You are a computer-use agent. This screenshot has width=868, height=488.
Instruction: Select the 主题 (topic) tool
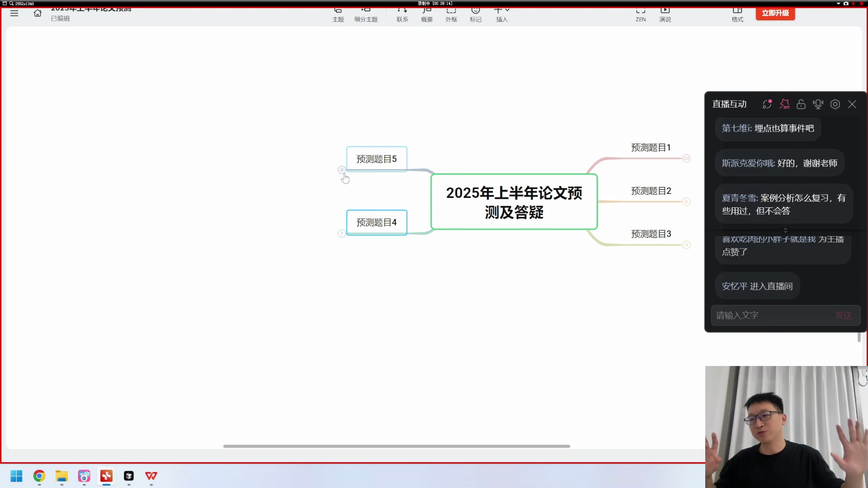[x=338, y=14]
